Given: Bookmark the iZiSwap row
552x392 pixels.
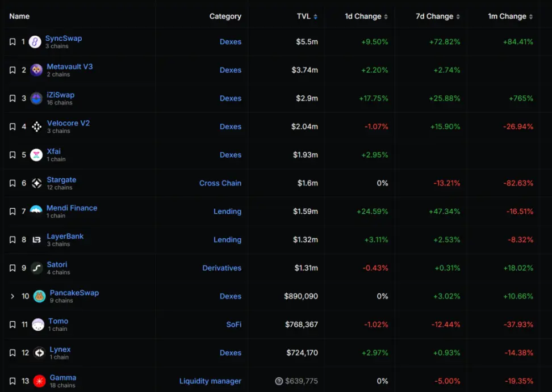Looking at the screenshot, I should click(12, 99).
